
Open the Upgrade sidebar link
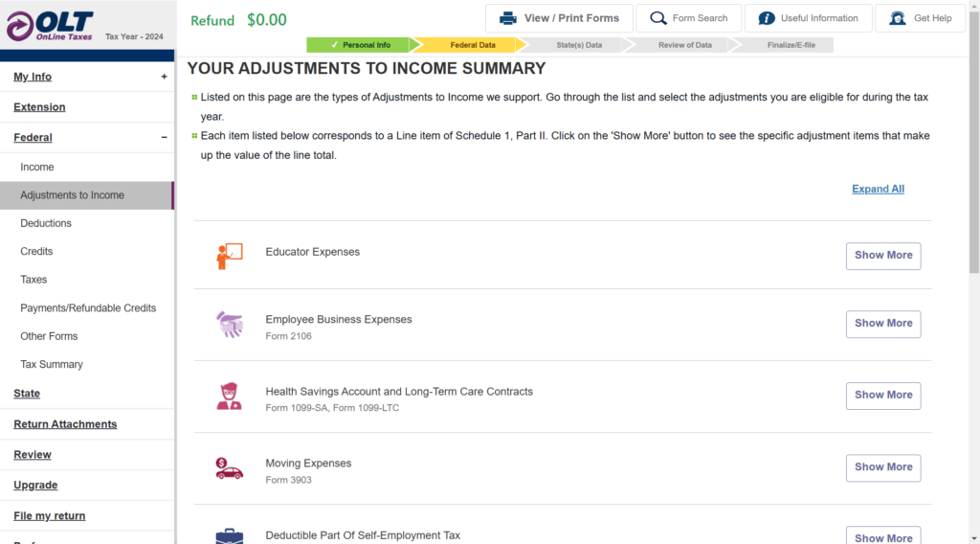coord(35,486)
